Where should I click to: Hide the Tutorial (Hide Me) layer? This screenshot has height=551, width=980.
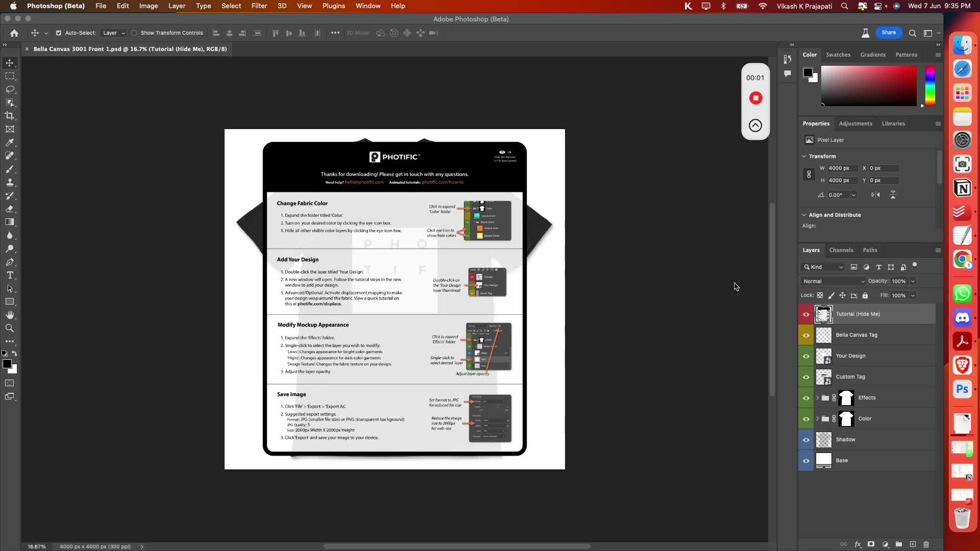tap(806, 314)
